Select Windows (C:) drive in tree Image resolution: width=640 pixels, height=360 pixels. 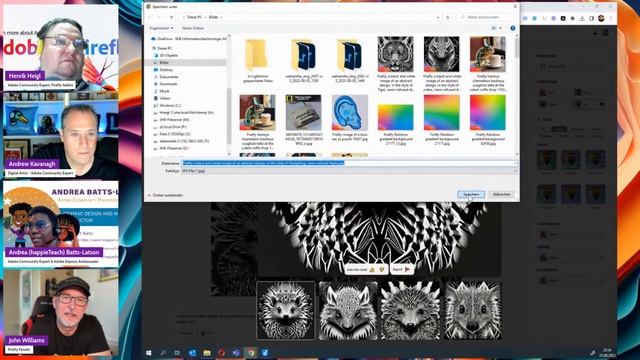coord(167,105)
